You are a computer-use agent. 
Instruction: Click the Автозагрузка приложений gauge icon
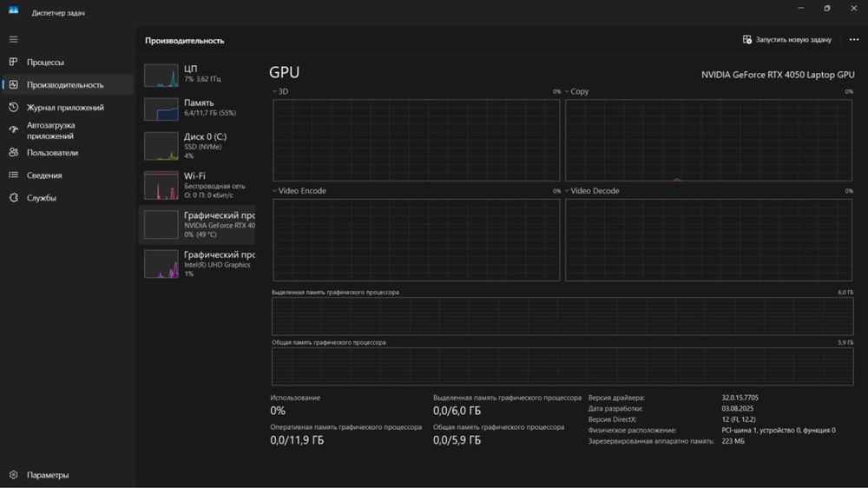pos(13,129)
